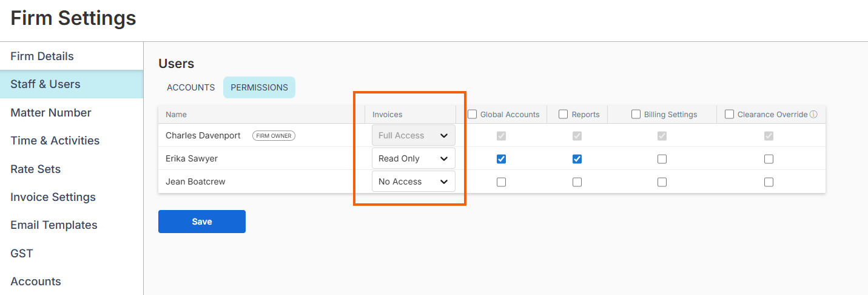Uncheck Reports for Erika Sawyer
Screen dimensions: 868x295
pyautogui.click(x=577, y=159)
